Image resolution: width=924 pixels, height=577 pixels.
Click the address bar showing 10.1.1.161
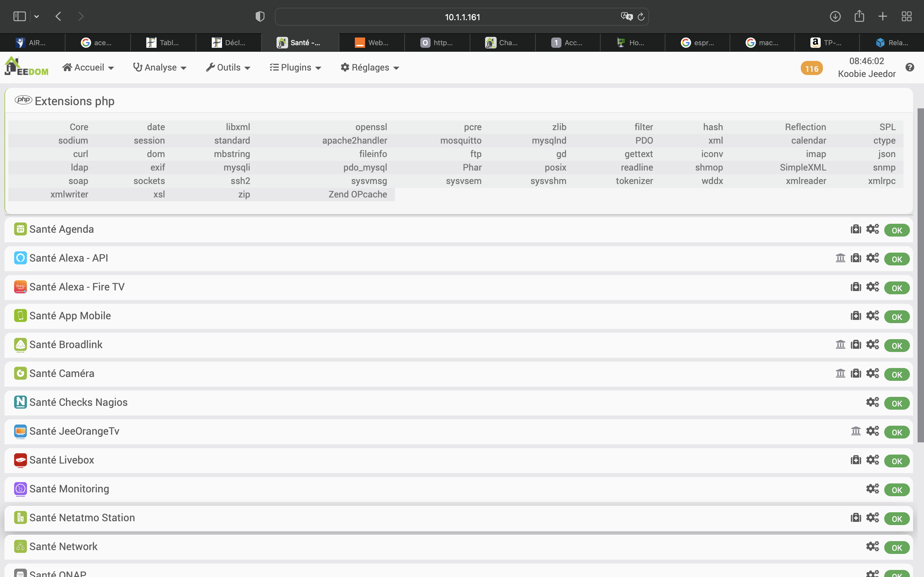pos(462,17)
